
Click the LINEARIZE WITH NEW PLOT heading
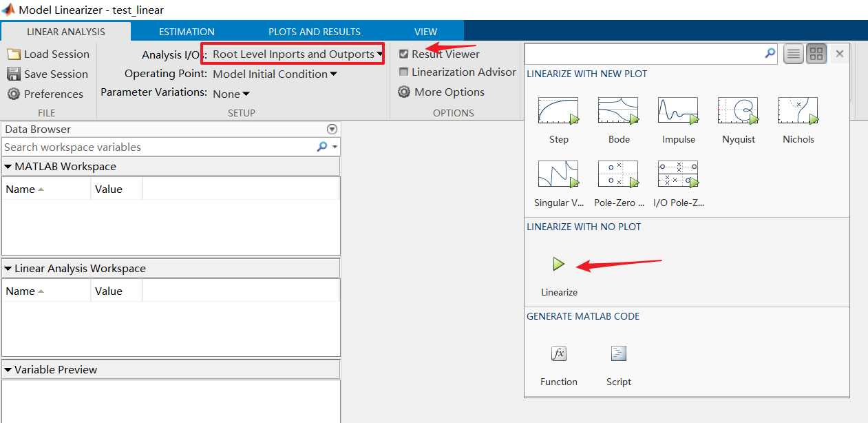[586, 74]
